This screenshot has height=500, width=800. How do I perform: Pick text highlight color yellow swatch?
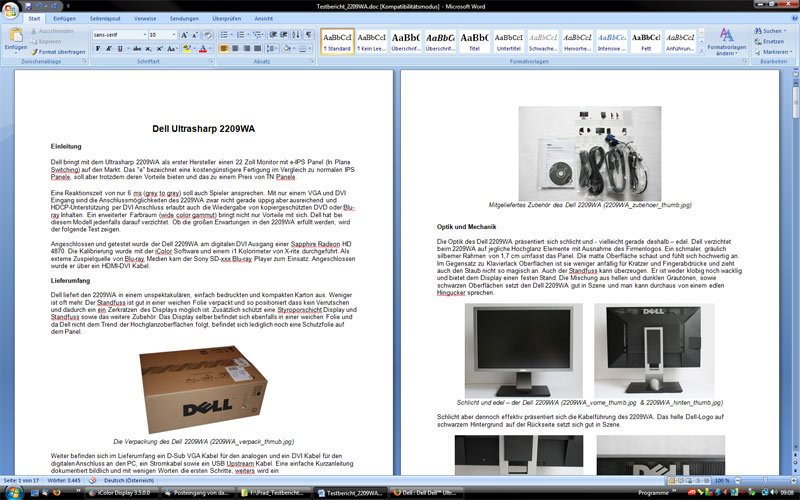tap(186, 48)
